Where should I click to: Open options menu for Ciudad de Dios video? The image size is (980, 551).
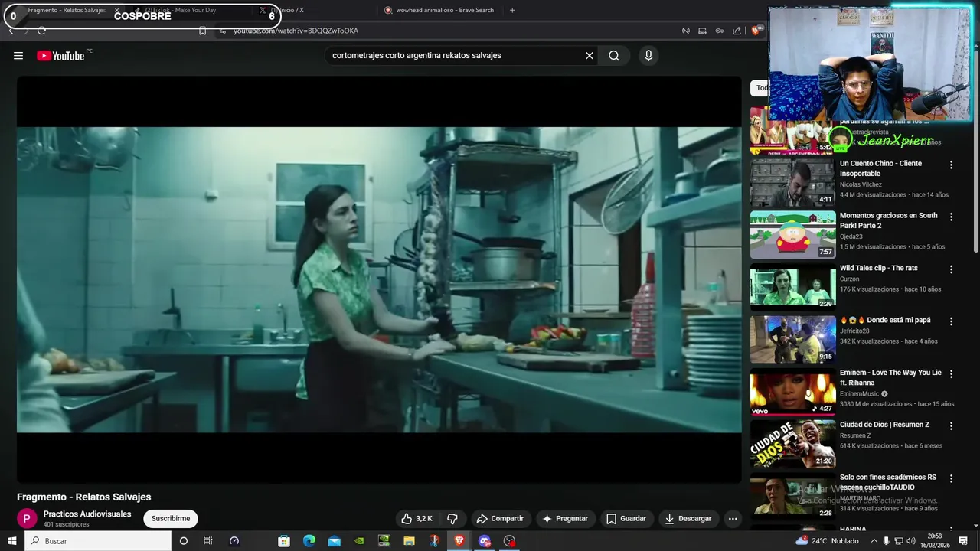952,426
